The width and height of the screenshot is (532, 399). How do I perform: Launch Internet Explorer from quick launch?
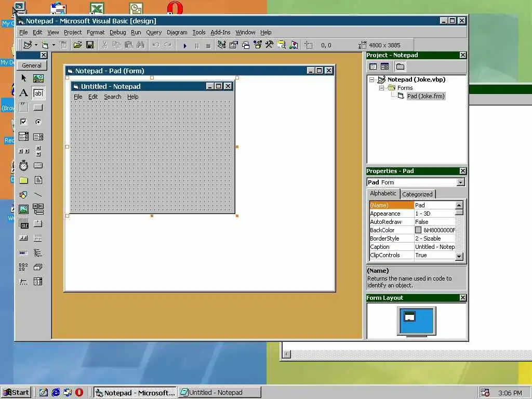[56, 393]
